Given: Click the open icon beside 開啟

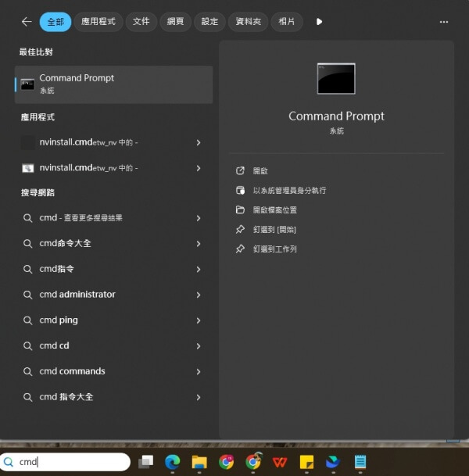Looking at the screenshot, I should (240, 171).
